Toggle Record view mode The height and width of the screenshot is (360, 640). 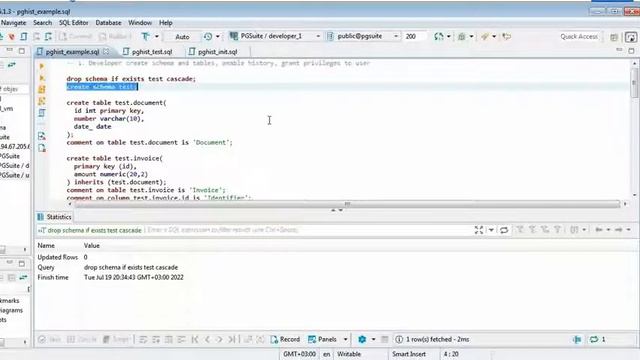(285, 339)
